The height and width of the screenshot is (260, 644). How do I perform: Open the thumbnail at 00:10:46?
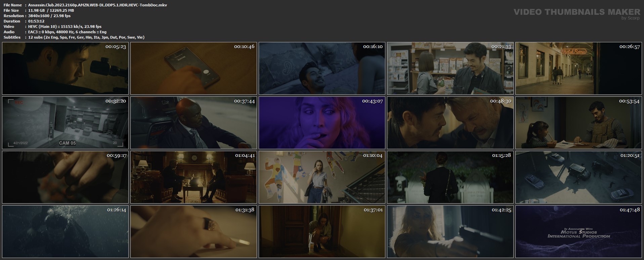194,68
